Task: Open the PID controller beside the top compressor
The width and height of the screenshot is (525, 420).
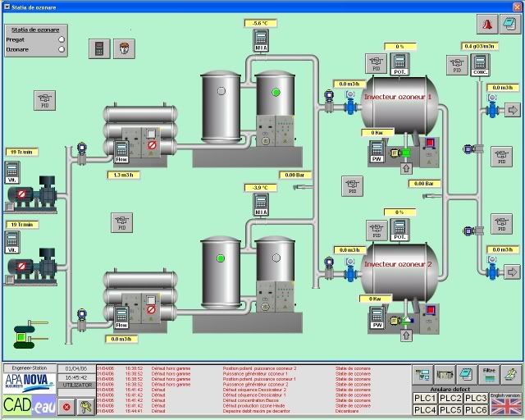Action: click(44, 100)
